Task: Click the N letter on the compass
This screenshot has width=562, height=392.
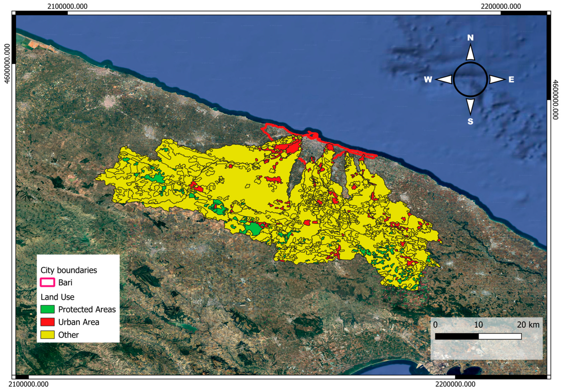Action: (470, 38)
